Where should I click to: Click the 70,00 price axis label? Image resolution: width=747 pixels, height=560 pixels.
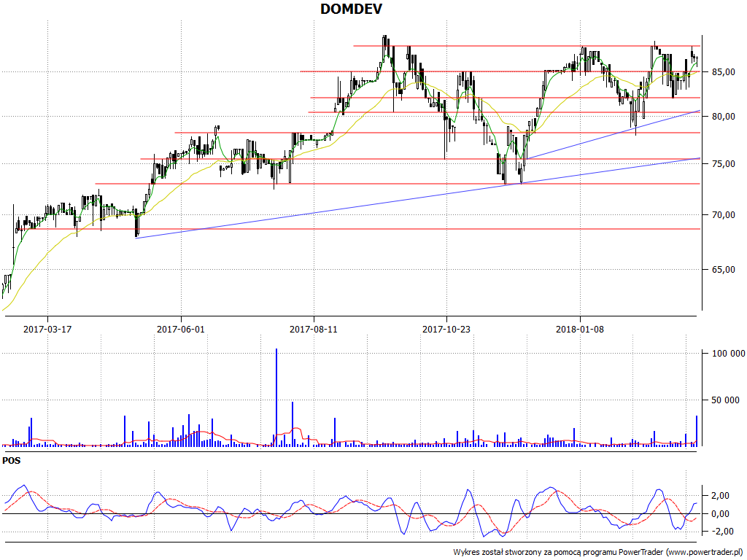click(x=723, y=215)
